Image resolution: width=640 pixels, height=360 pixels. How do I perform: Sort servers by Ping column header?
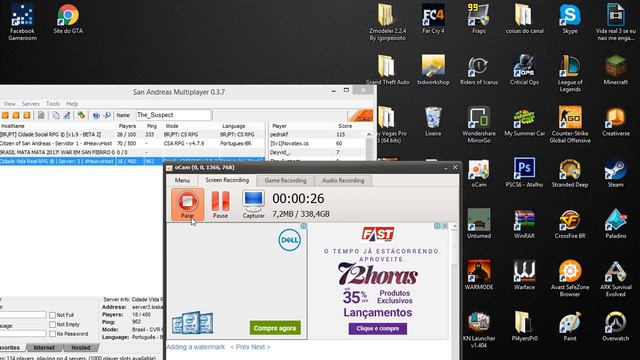coord(152,126)
